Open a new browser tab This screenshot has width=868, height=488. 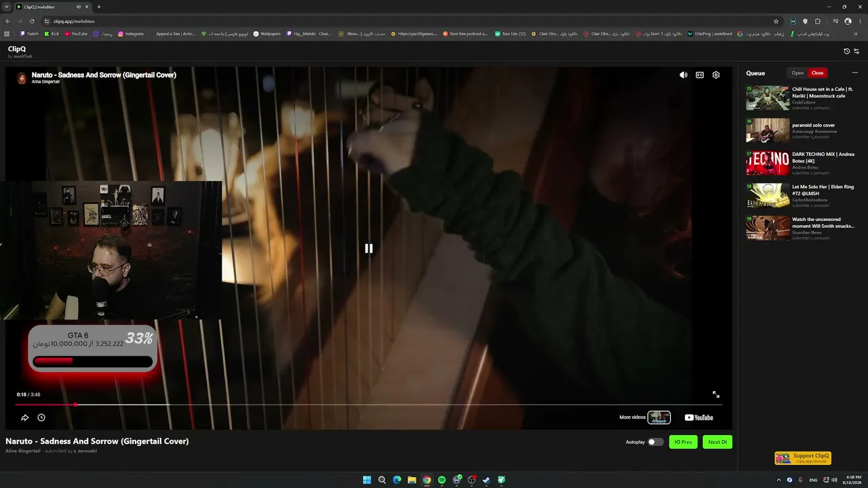tap(99, 7)
